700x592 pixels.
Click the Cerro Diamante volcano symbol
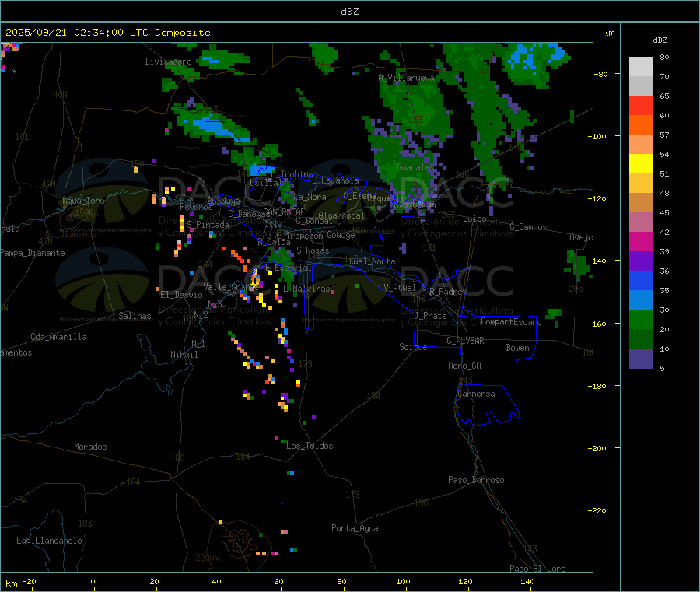pos(70,219)
